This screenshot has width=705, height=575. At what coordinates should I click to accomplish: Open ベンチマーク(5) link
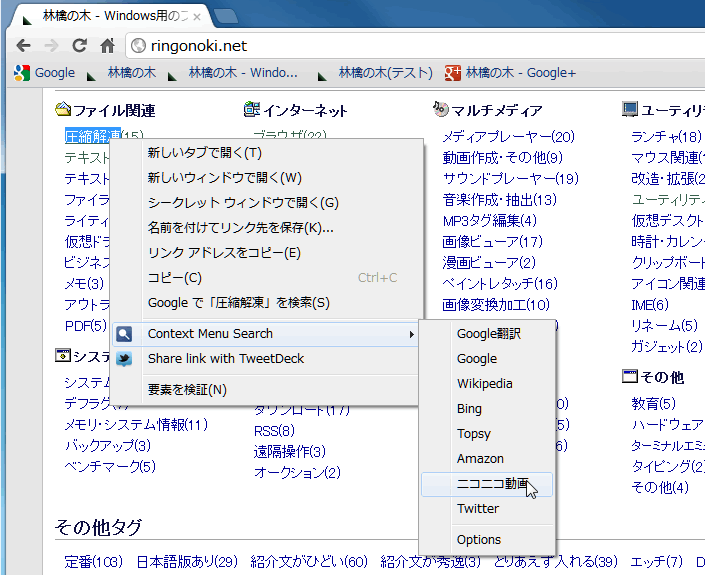point(110,467)
